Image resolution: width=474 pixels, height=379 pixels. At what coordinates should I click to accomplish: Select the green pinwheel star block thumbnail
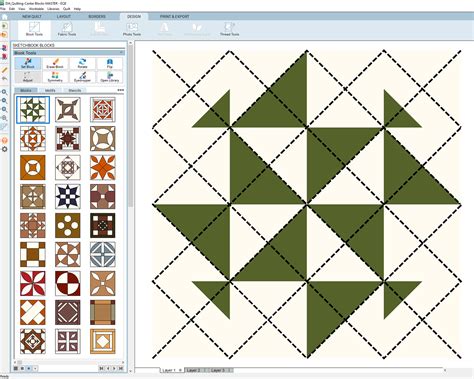click(33, 110)
